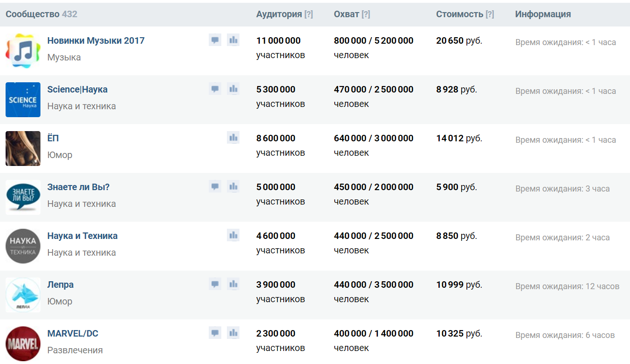Click the Science Наука blue avatar

point(23,100)
